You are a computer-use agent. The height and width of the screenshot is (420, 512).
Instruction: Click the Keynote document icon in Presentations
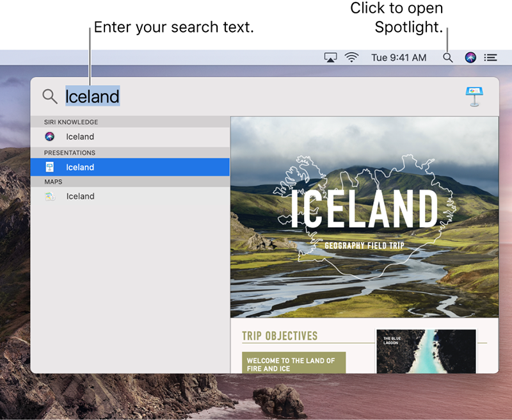point(50,167)
